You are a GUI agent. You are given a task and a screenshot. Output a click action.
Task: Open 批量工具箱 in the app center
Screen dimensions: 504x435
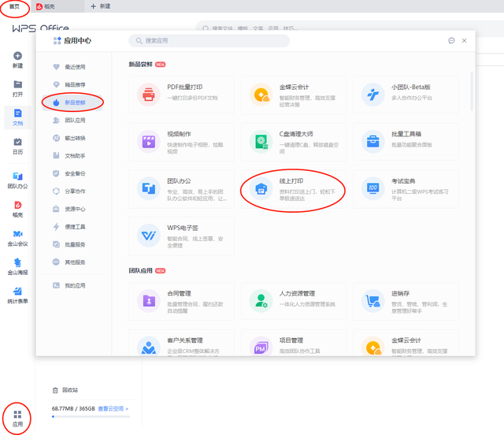(x=372, y=142)
